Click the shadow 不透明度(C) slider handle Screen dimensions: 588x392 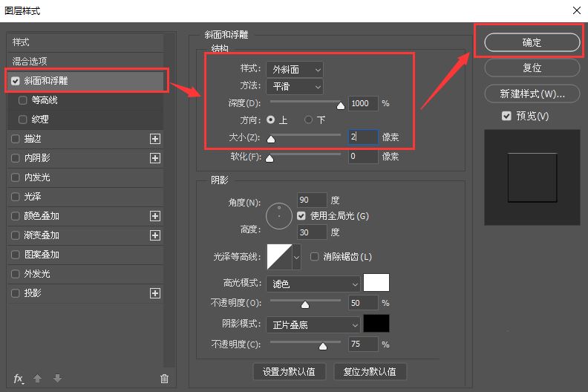click(x=323, y=346)
